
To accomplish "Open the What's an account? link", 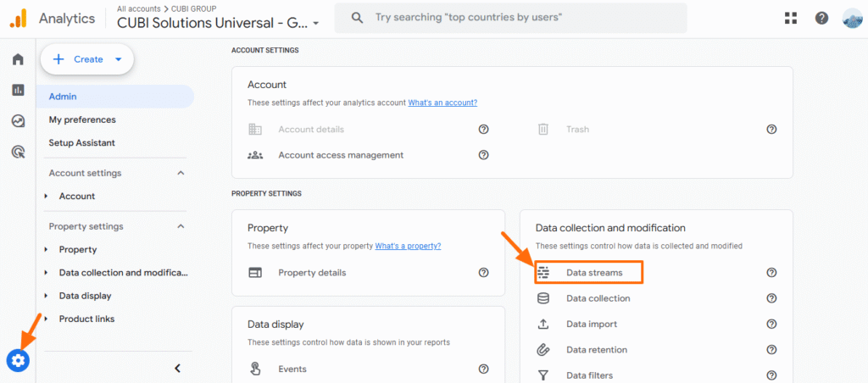I will (x=442, y=103).
